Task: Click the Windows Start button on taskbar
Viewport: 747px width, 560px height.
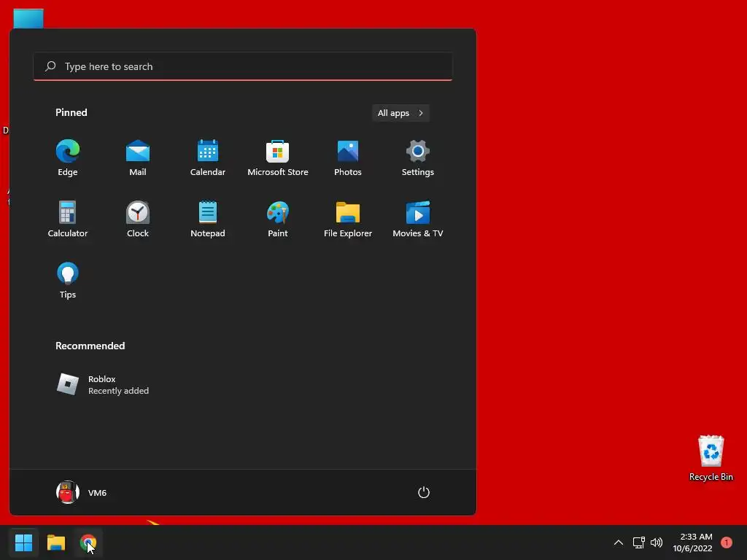Action: click(23, 542)
